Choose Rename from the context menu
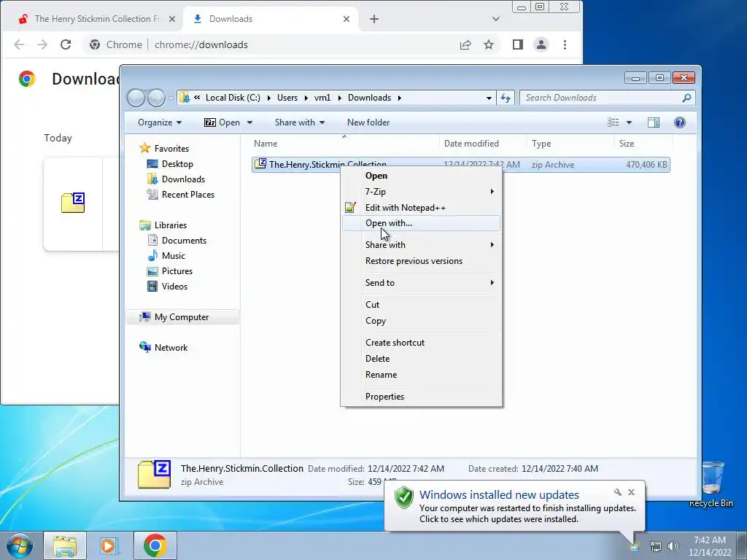 click(421, 375)
